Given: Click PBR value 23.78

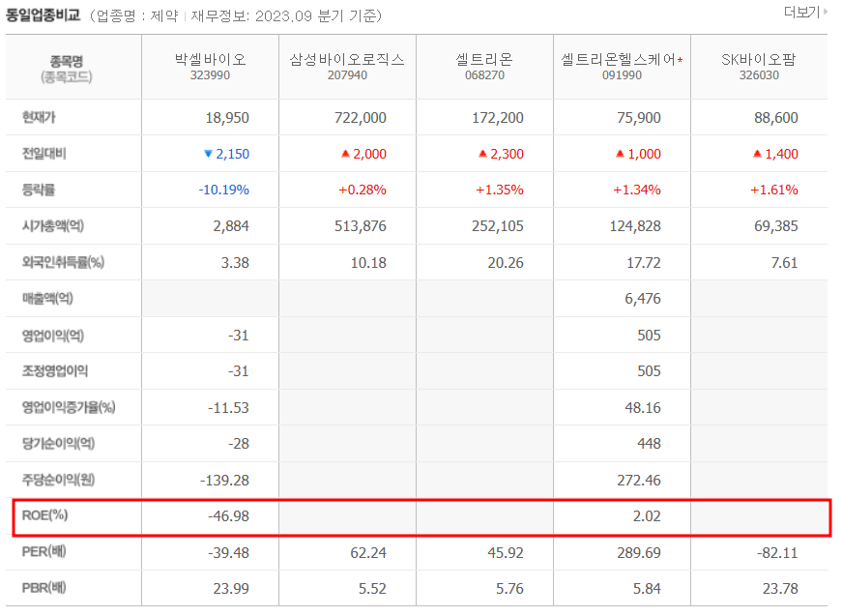Looking at the screenshot, I should (x=780, y=589).
